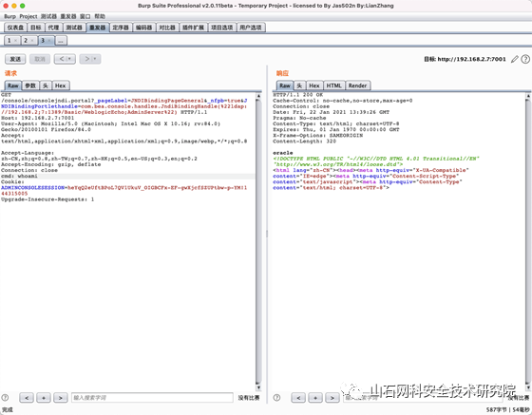
Task: Click the + button under the response pane
Action: tap(315, 398)
